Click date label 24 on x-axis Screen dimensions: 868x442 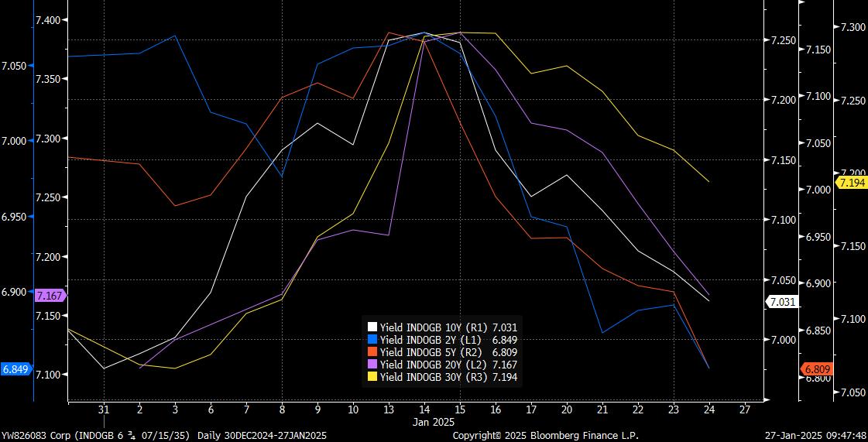pos(709,410)
